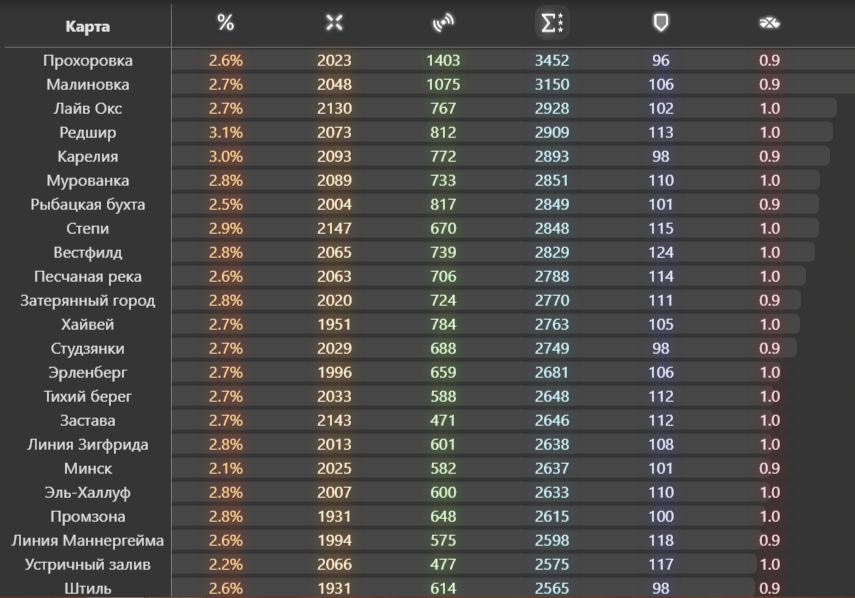Viewport: 855px width, 598px height.
Task: Click the destroyed tanks icon in header
Action: pyautogui.click(x=769, y=24)
